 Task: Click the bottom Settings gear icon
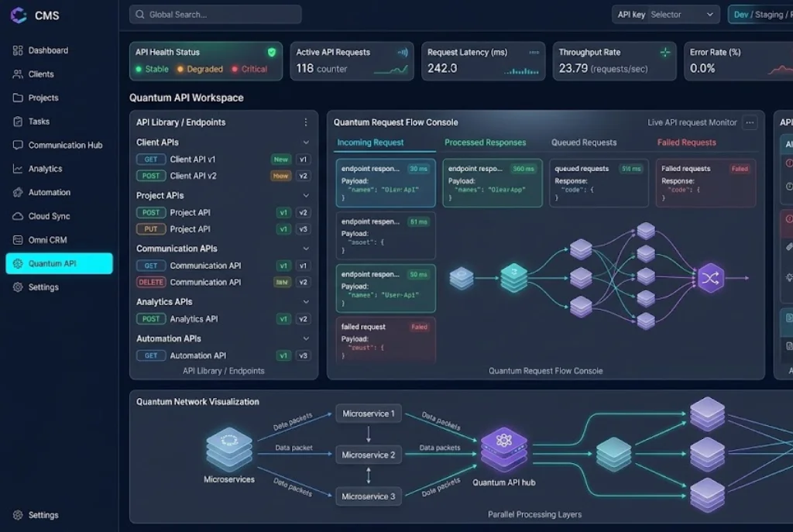[x=18, y=515]
